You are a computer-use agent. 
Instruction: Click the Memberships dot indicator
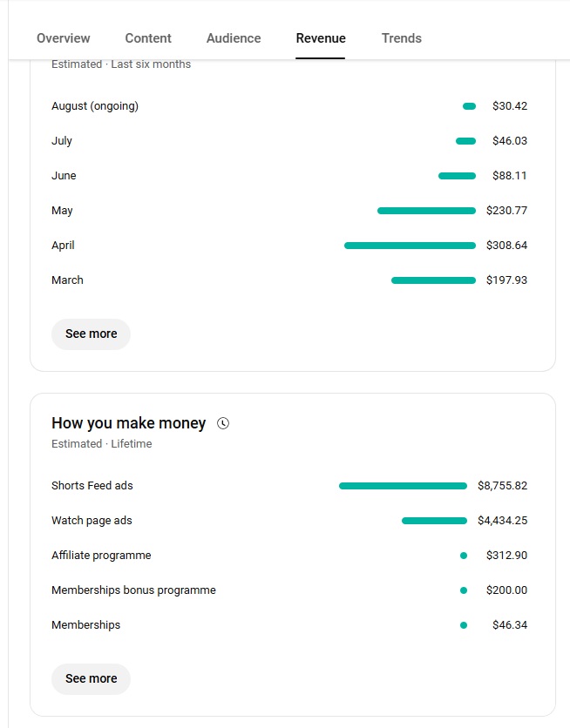pyautogui.click(x=464, y=625)
